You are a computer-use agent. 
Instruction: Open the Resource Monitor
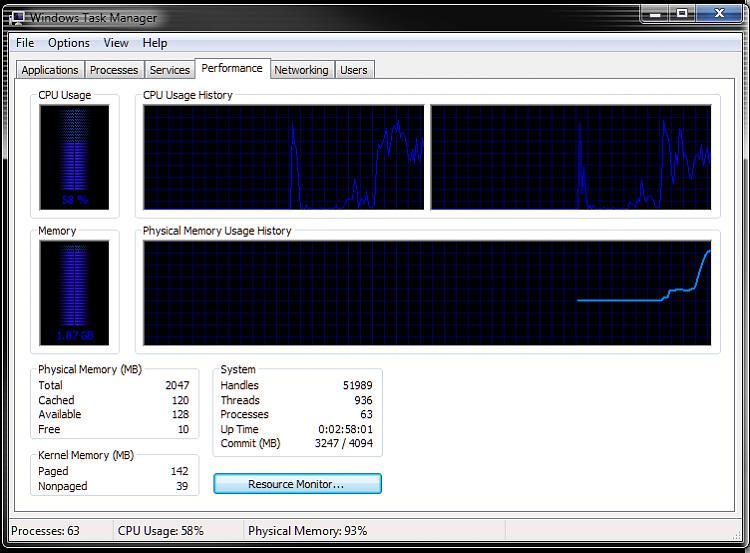(x=297, y=484)
